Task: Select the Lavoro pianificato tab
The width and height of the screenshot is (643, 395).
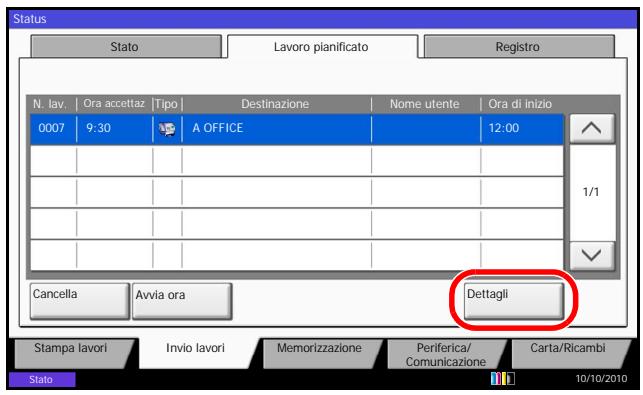Action: tap(322, 46)
